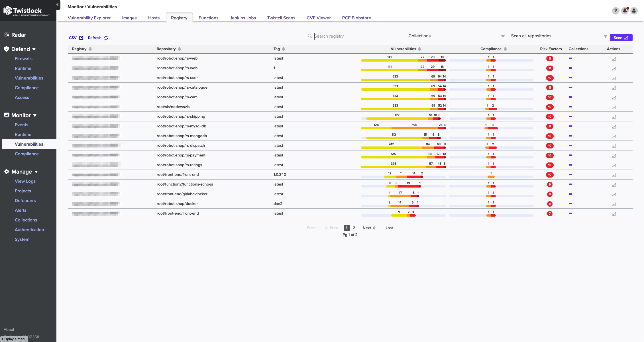
Task: Go to Next page of results
Action: coord(369,228)
